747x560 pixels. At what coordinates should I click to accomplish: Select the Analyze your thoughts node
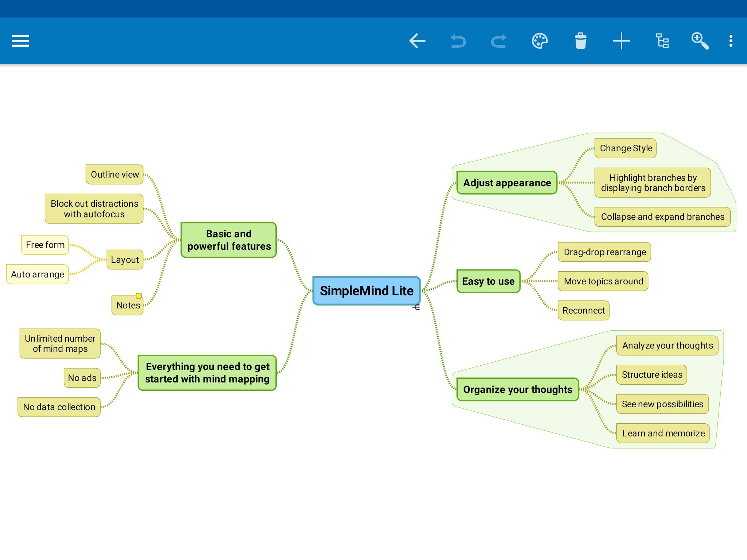(667, 345)
